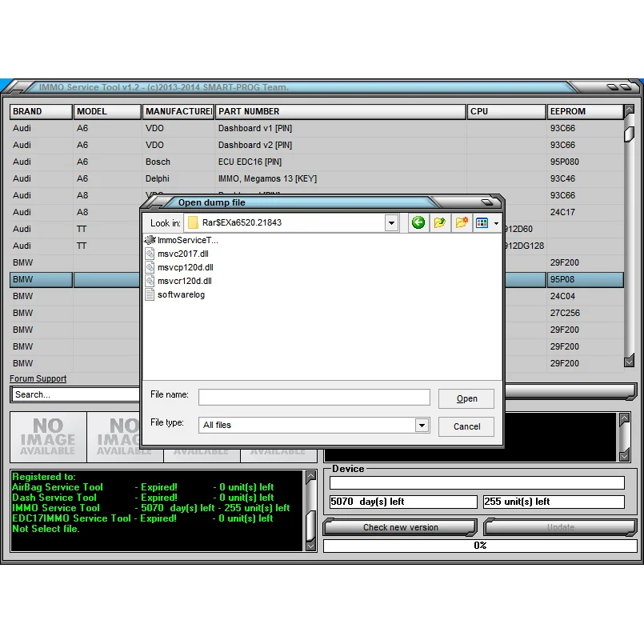Viewport: 644px width, 644px height.
Task: Click the table scrollbar thumb
Action: (629, 134)
